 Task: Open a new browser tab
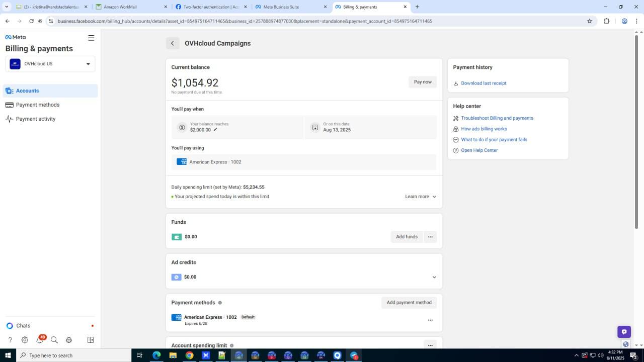pos(417,7)
